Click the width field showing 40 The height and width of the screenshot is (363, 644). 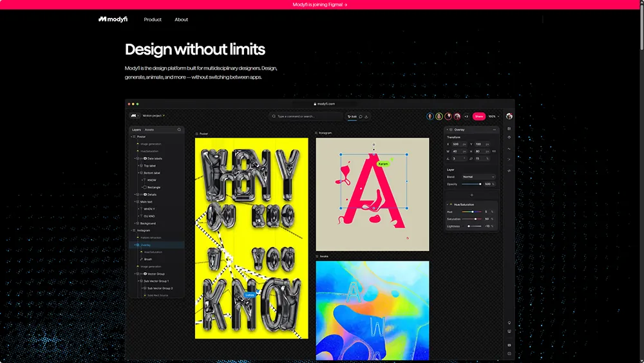[x=459, y=151]
